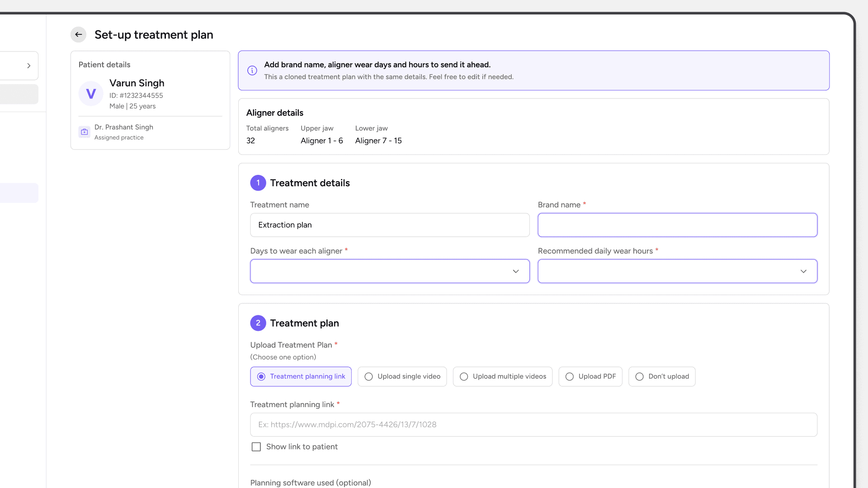Focus the Brand name input field

tap(677, 225)
